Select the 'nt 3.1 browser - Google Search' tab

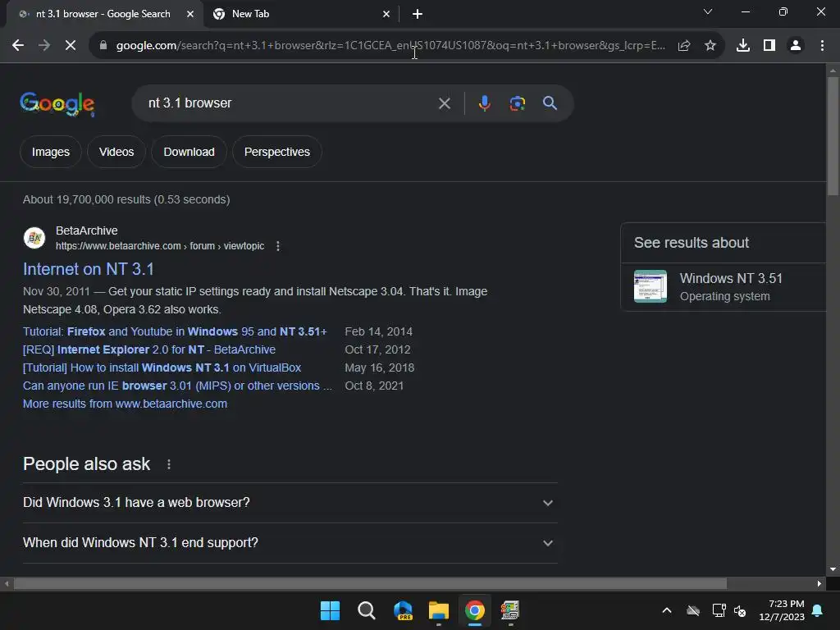tap(102, 14)
